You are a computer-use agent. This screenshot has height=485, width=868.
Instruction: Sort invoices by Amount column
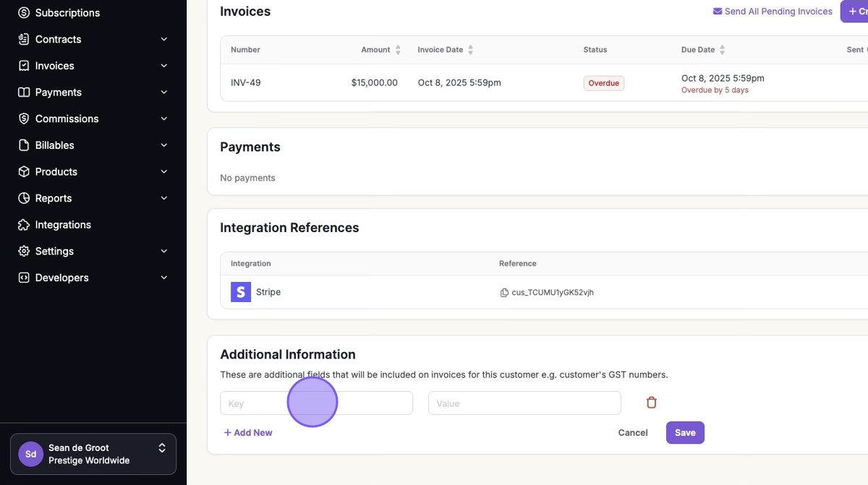tap(397, 50)
